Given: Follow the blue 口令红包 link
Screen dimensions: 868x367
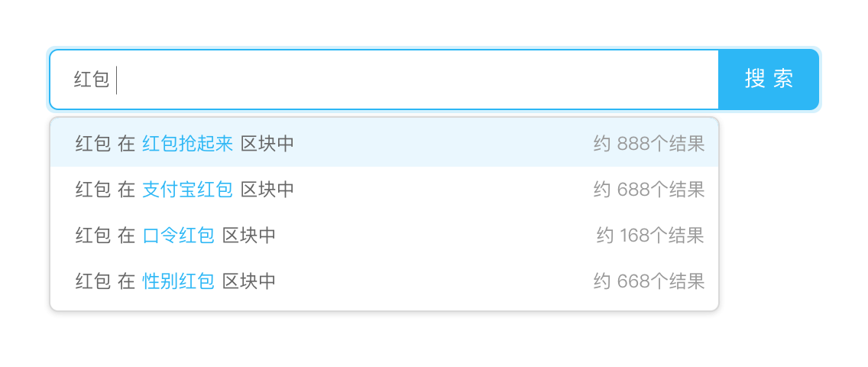Looking at the screenshot, I should [178, 235].
